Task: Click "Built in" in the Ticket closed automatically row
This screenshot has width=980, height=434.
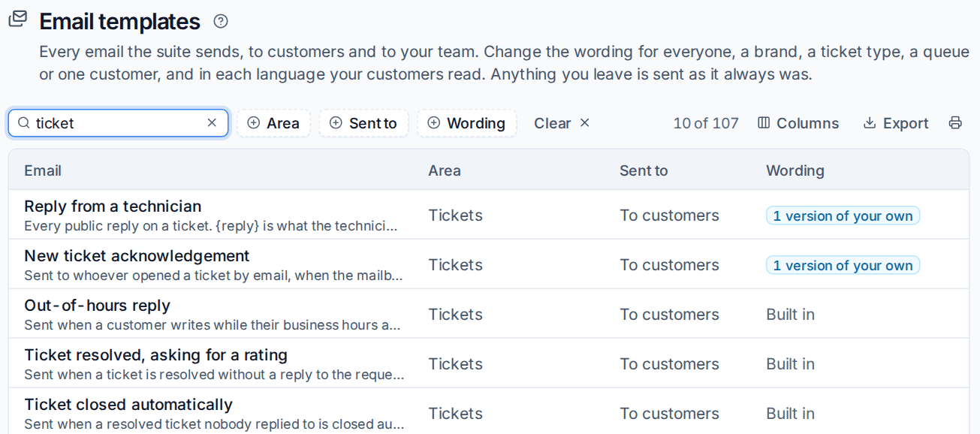Action: (x=790, y=414)
